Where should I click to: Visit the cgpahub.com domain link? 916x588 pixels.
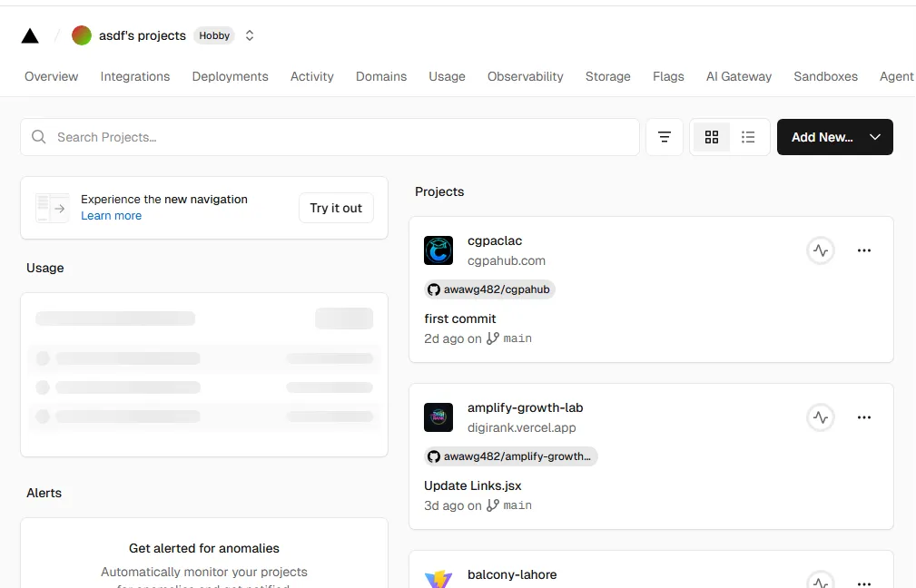pyautogui.click(x=507, y=260)
